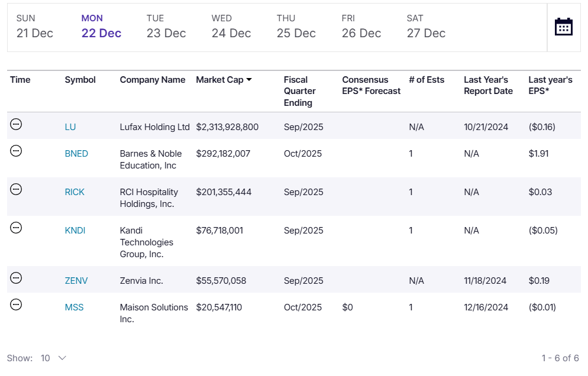Viewport: 588px width, 376px height.
Task: Click the time icon in ZENV row
Action: (x=17, y=278)
